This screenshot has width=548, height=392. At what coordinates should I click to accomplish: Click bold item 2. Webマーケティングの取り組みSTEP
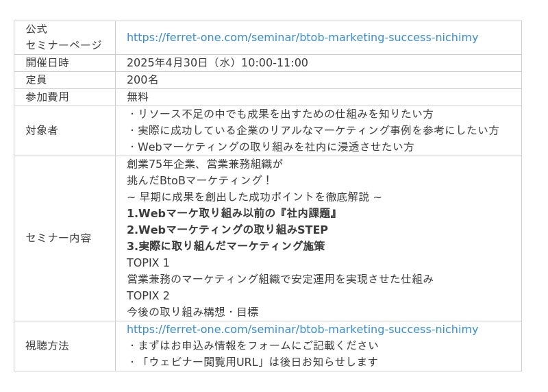click(x=227, y=230)
